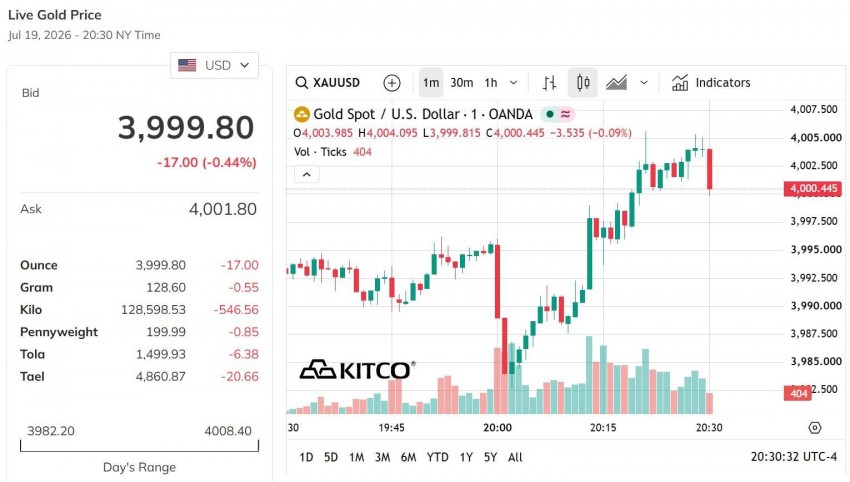
Task: Collapse the indicator legend chevron
Action: point(306,175)
